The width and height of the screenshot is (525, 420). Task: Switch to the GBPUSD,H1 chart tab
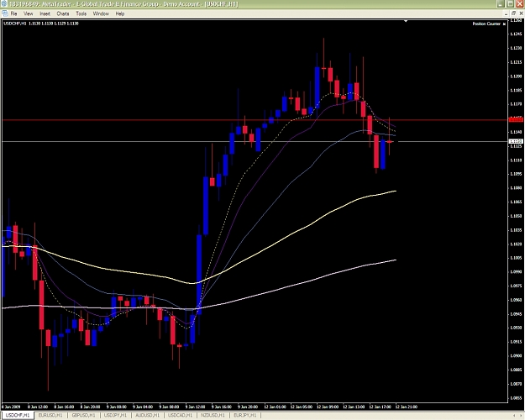[84, 415]
